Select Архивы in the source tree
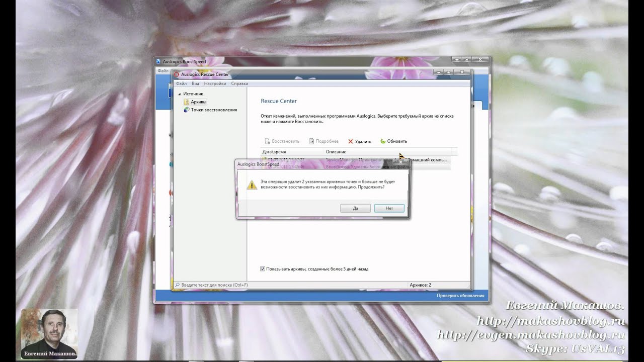644x362 pixels. 198,102
